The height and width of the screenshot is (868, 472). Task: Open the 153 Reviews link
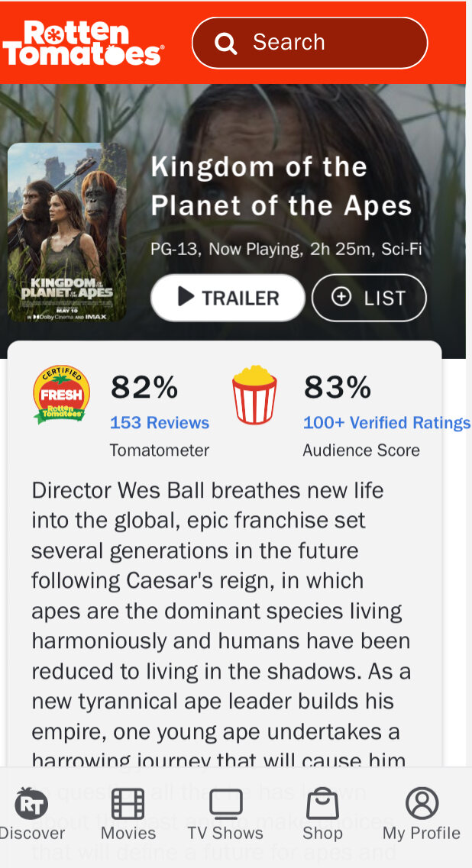(x=160, y=423)
